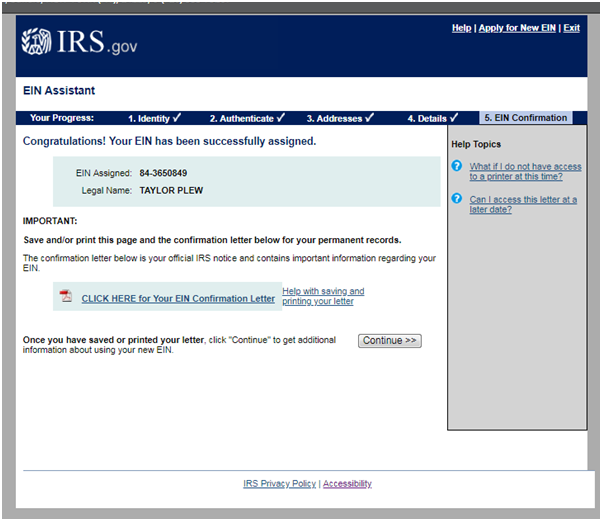The height and width of the screenshot is (521, 602).
Task: Open the 3. Addresses progress step
Action: coord(340,118)
